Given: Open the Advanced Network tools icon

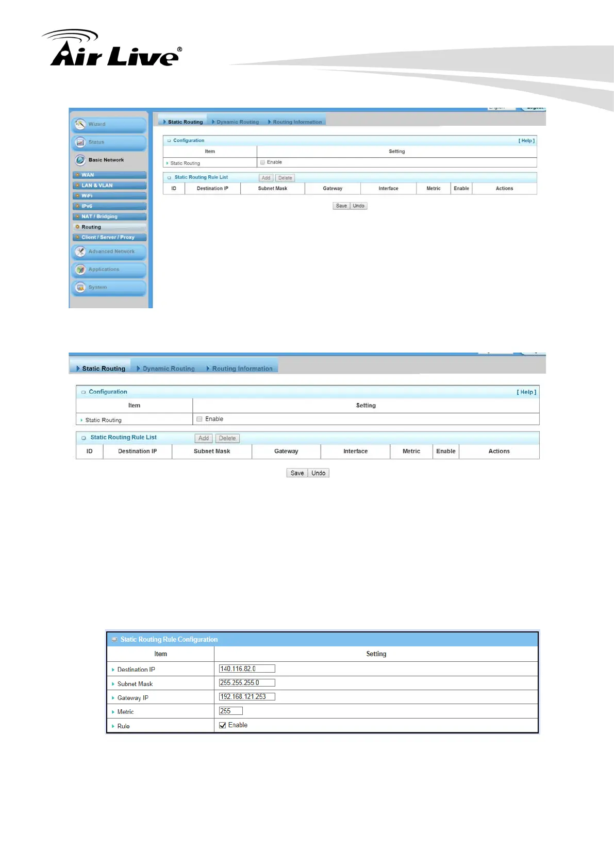Looking at the screenshot, I should pyautogui.click(x=80, y=252).
